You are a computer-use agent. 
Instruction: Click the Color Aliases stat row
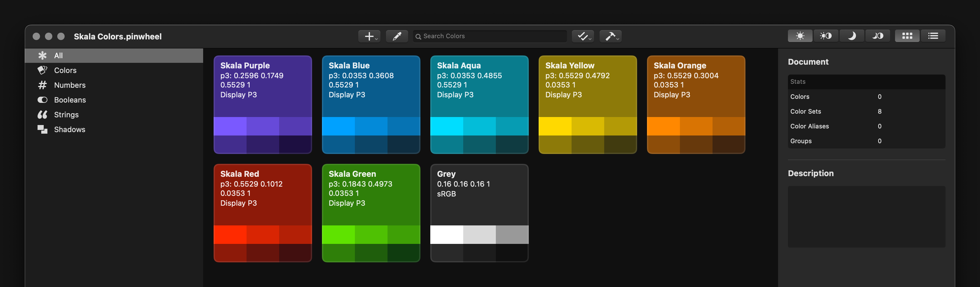867,126
